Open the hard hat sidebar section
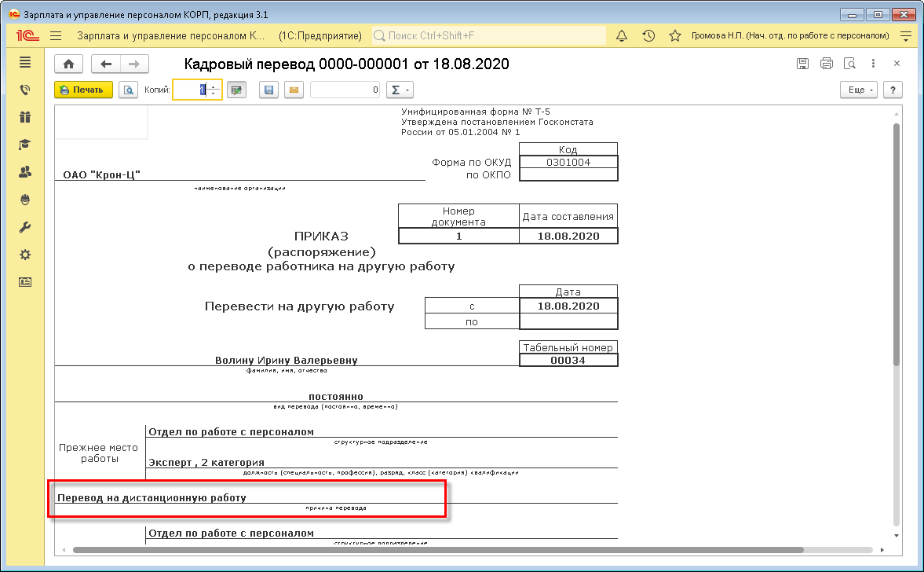The height and width of the screenshot is (572, 924). 25,200
